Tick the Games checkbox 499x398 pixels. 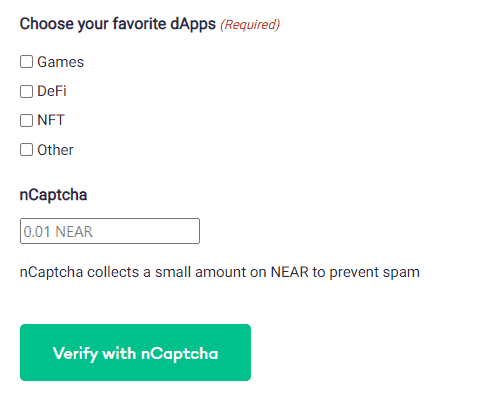click(26, 62)
